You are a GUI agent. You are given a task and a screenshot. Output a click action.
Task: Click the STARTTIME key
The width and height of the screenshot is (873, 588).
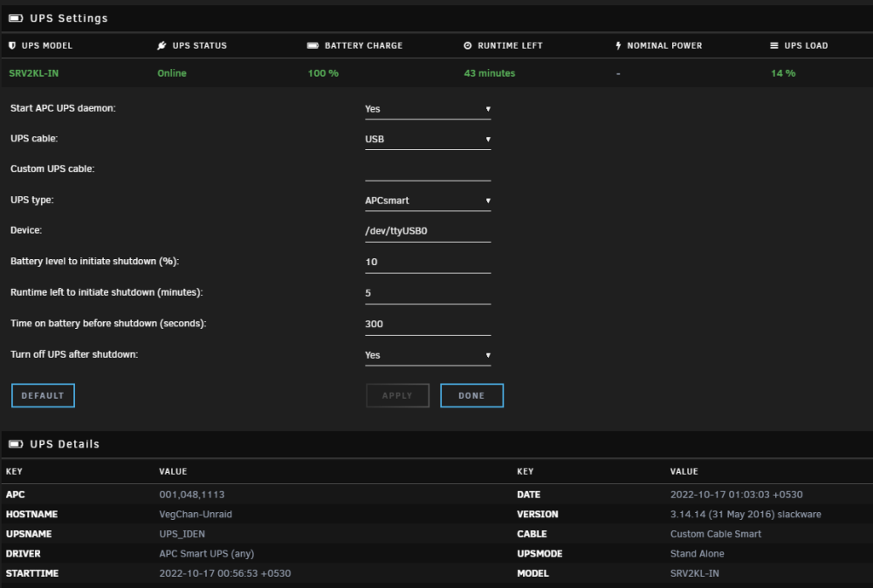[31, 573]
